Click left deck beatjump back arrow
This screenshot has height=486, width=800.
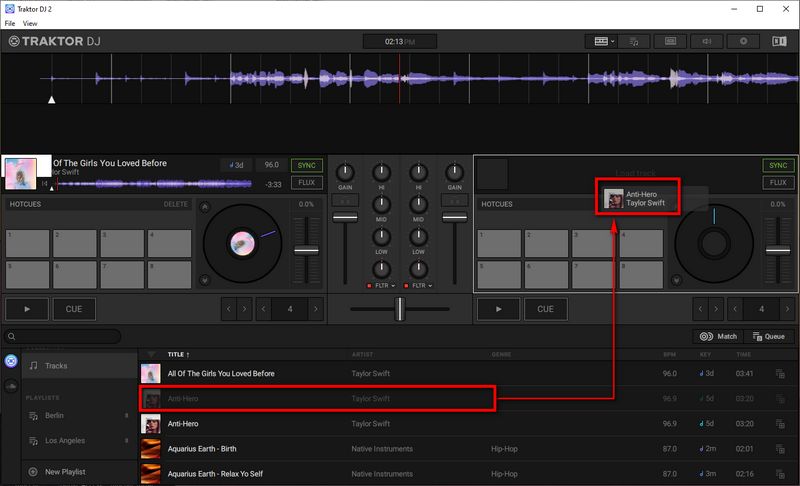pos(229,309)
